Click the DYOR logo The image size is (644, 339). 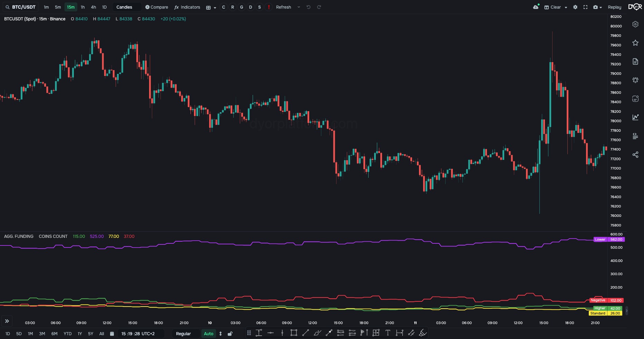tap(635, 7)
